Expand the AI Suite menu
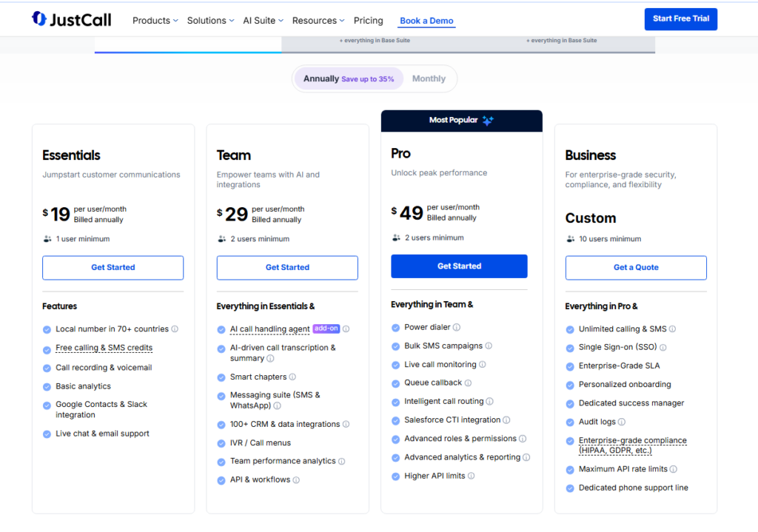This screenshot has height=532, width=758. [263, 21]
